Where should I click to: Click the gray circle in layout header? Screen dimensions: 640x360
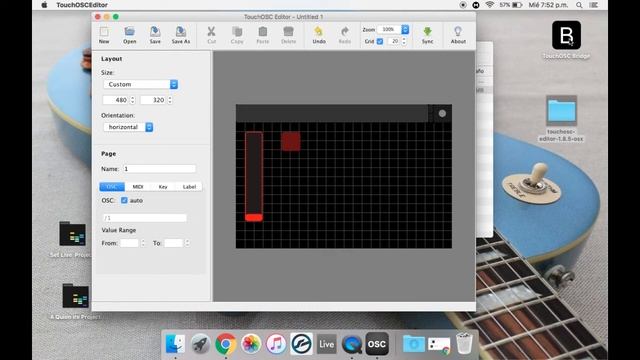pyautogui.click(x=442, y=113)
